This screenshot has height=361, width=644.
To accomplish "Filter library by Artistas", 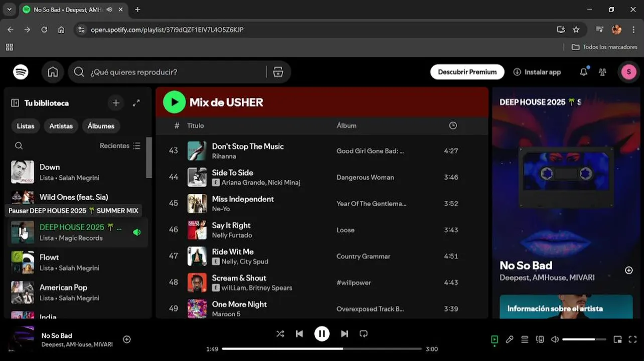I will click(x=61, y=126).
